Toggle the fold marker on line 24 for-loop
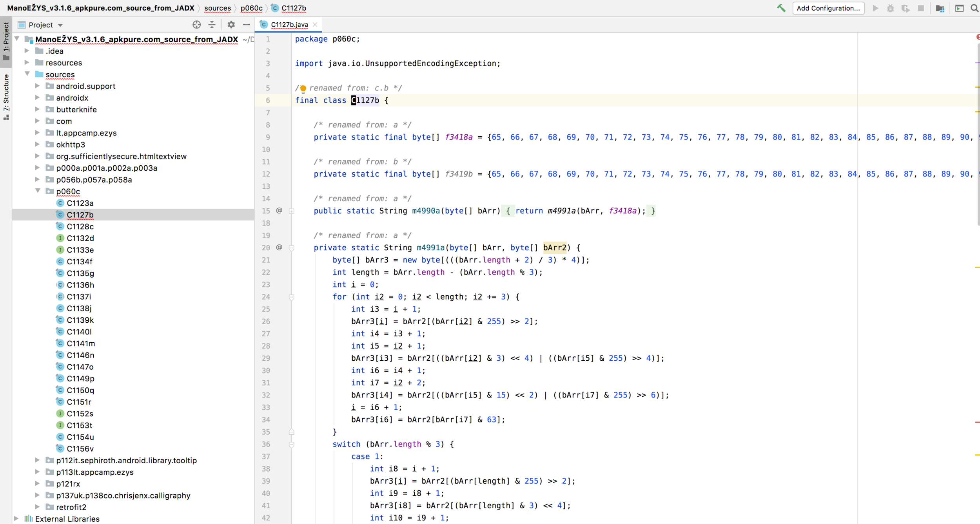Viewport: 980px width, 524px height. [x=292, y=297]
